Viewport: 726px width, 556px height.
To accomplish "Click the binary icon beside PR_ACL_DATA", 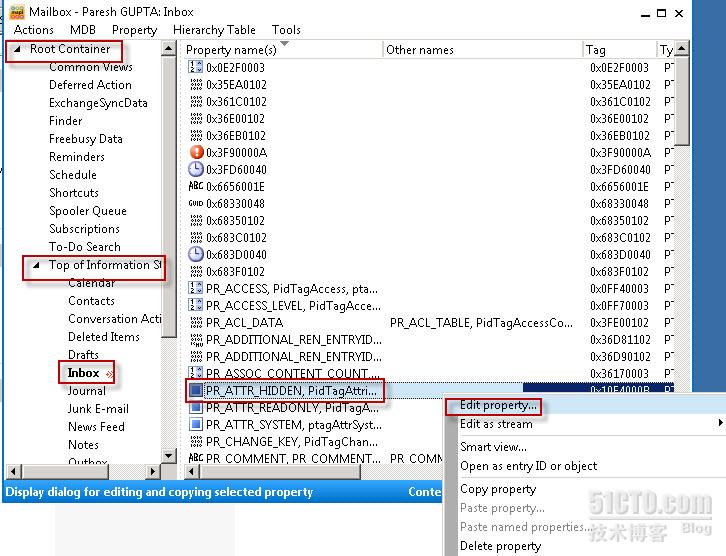I will coord(196,322).
